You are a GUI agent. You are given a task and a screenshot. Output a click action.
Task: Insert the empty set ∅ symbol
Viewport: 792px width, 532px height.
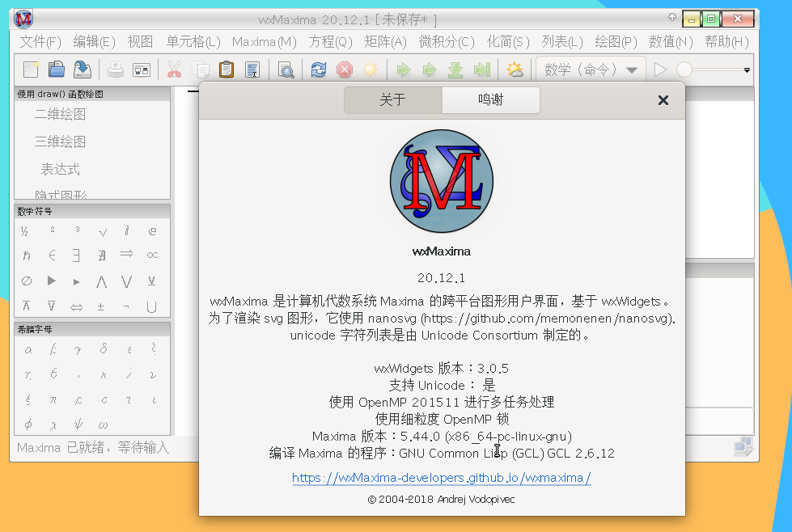pos(27,281)
